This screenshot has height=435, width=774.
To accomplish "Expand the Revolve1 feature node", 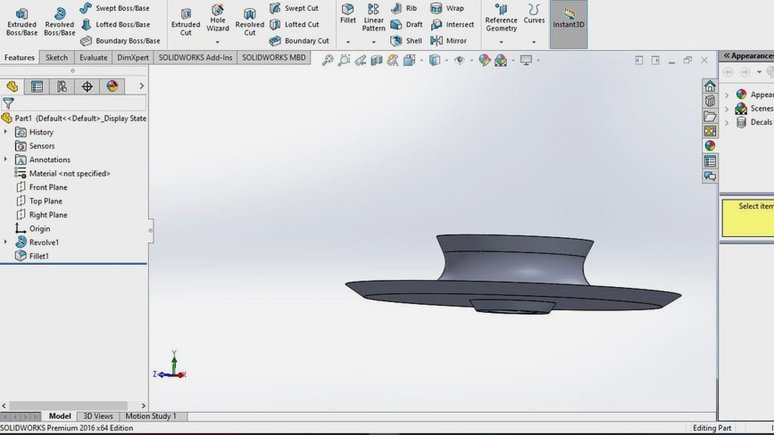I will pos(5,242).
